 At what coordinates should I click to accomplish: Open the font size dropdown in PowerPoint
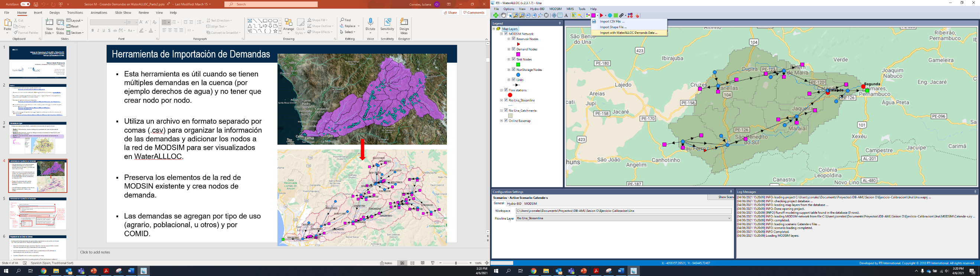(x=136, y=22)
